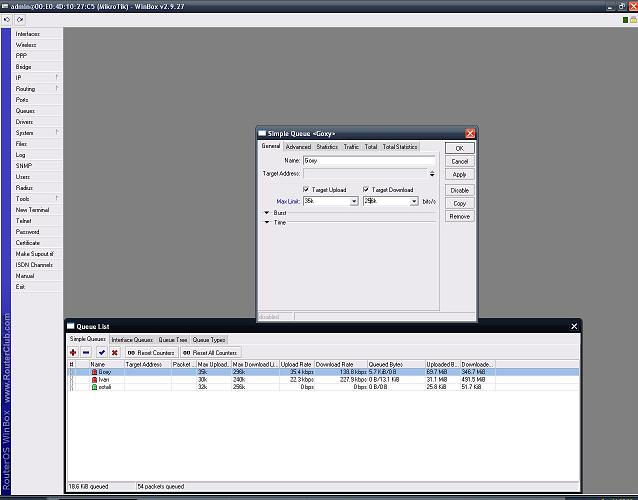Click the Remove button
Screen dimensions: 638x500
(459, 216)
